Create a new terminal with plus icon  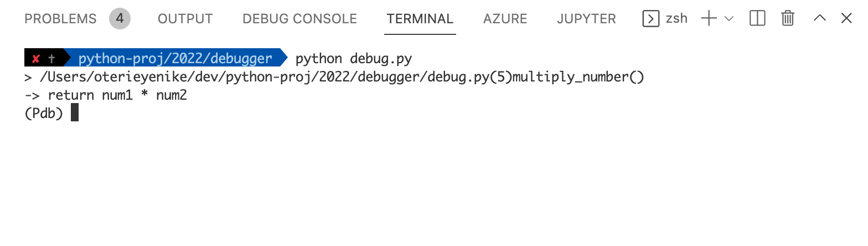click(x=709, y=19)
